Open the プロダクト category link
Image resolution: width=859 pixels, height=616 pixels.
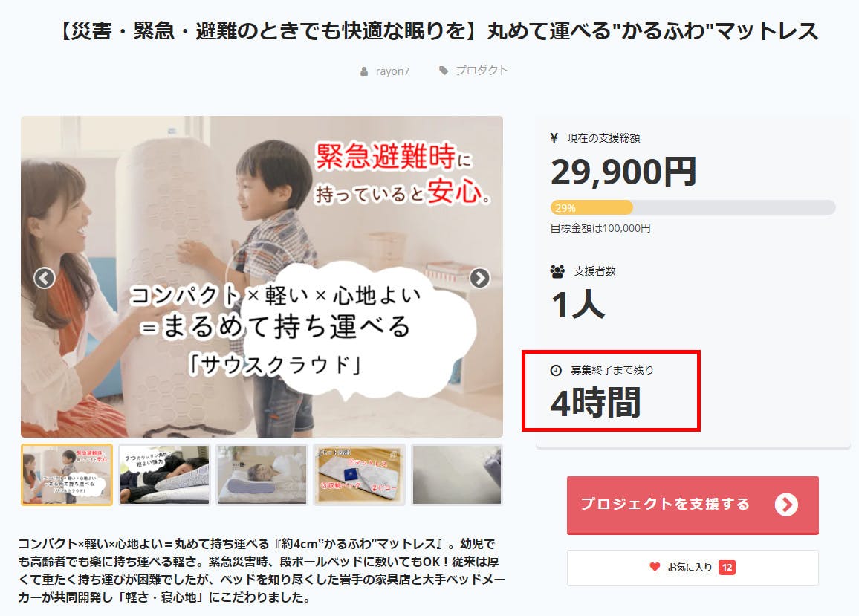pyautogui.click(x=482, y=70)
